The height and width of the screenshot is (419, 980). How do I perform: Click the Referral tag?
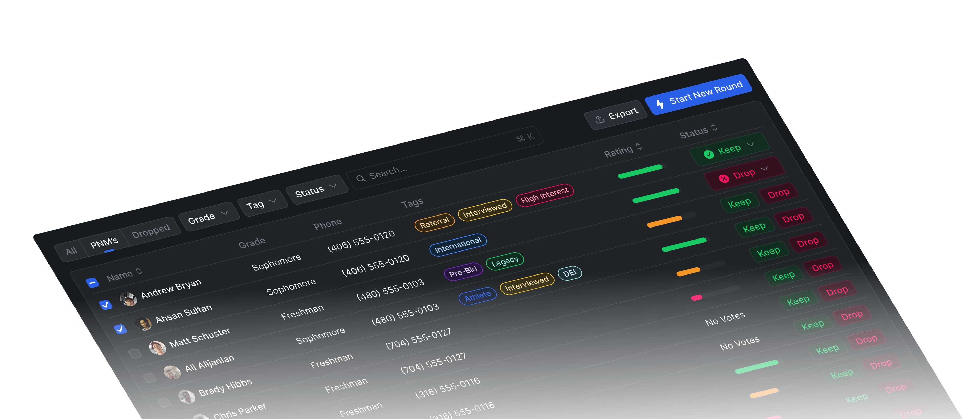(x=434, y=223)
